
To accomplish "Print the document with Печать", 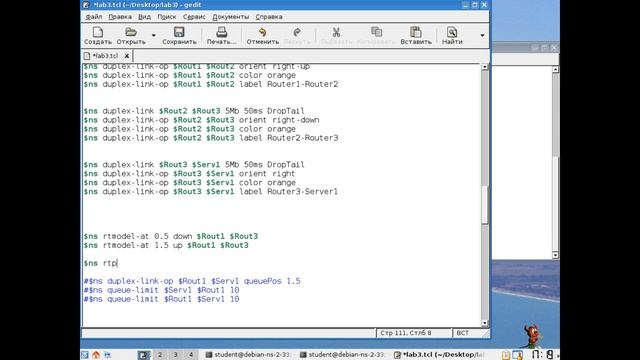I will click(x=221, y=36).
